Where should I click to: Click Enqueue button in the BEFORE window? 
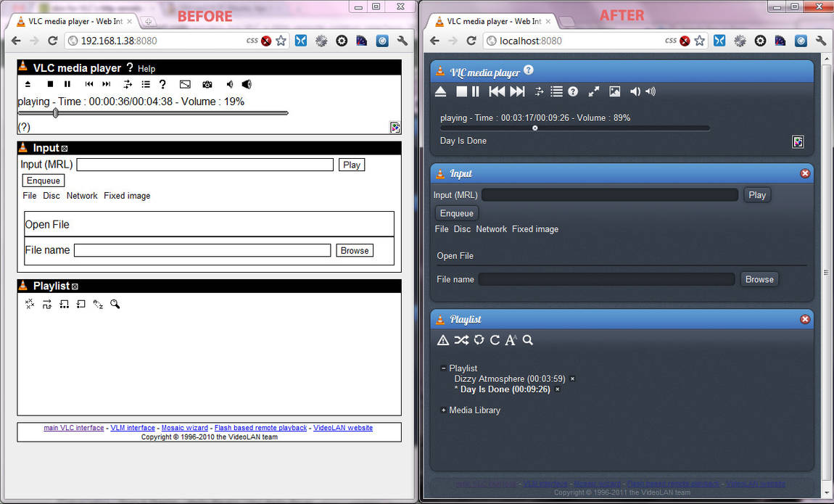pos(44,181)
